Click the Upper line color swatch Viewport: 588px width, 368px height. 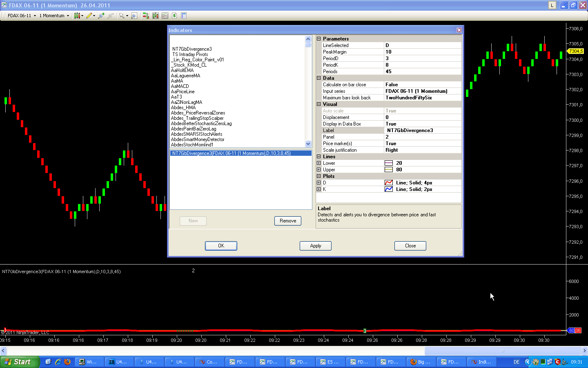click(x=389, y=170)
